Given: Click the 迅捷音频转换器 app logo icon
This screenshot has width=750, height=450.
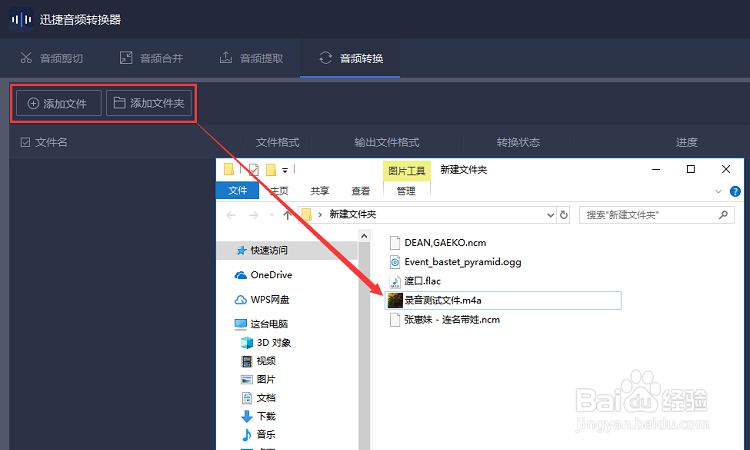Looking at the screenshot, I should 22,19.
